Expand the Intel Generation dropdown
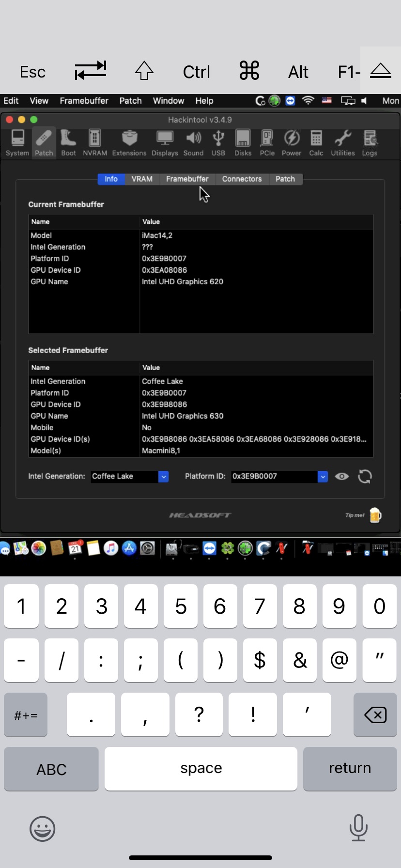The image size is (401, 868). click(x=164, y=477)
